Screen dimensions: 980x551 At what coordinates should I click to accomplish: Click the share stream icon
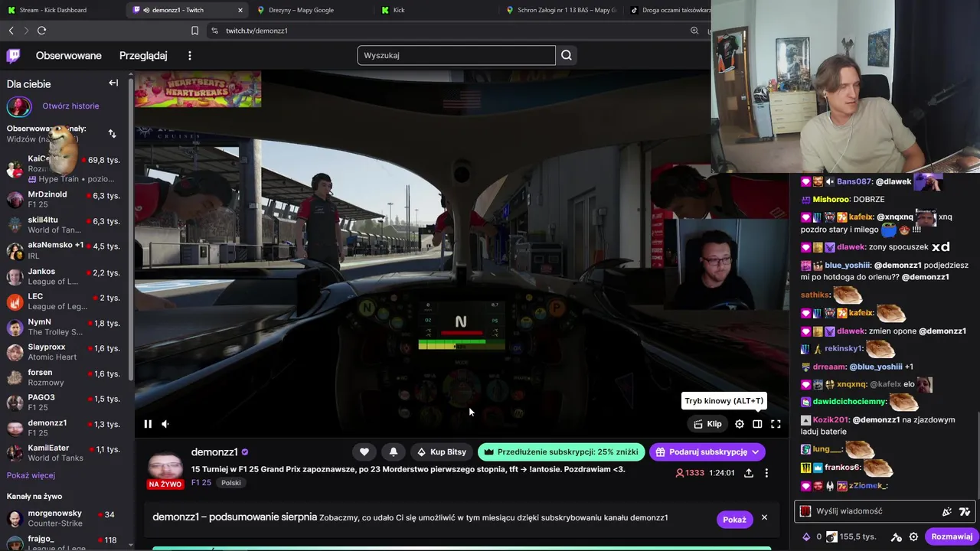(749, 473)
